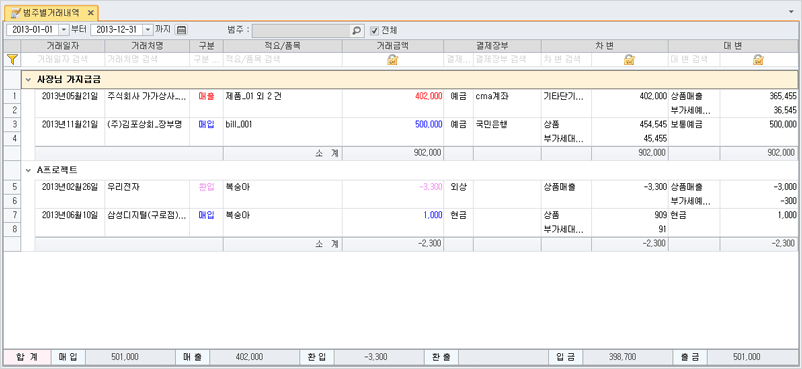
Task: Open the end date 2013-12-31 dropdown
Action: point(148,30)
